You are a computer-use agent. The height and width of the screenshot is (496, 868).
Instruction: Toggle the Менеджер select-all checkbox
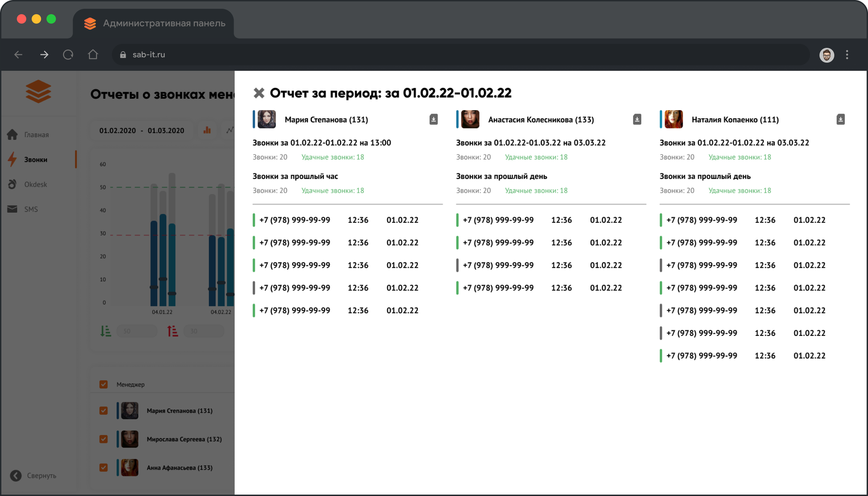tap(103, 384)
